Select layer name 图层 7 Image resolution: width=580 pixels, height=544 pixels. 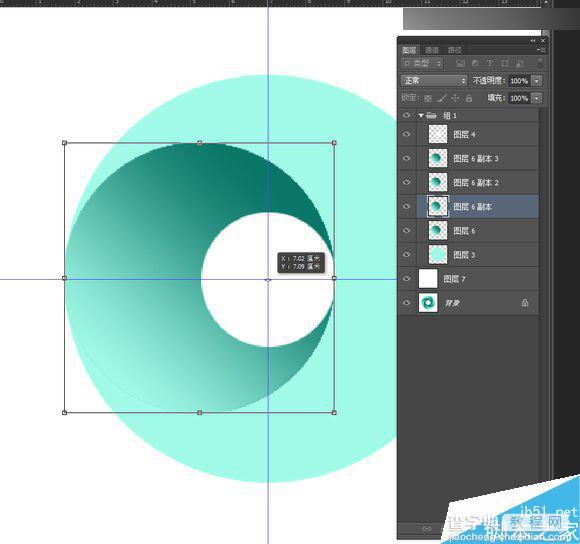coord(454,279)
